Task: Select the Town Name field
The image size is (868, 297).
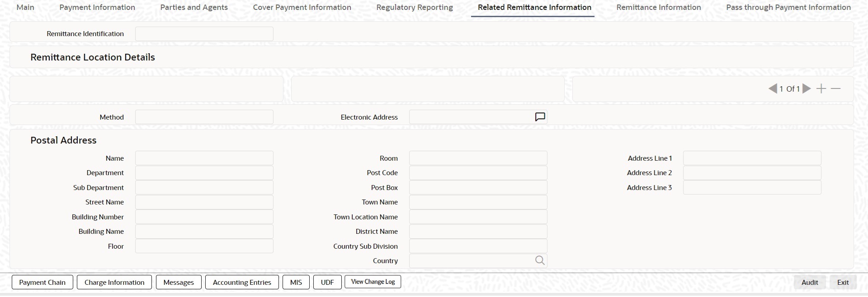Action: tap(478, 202)
